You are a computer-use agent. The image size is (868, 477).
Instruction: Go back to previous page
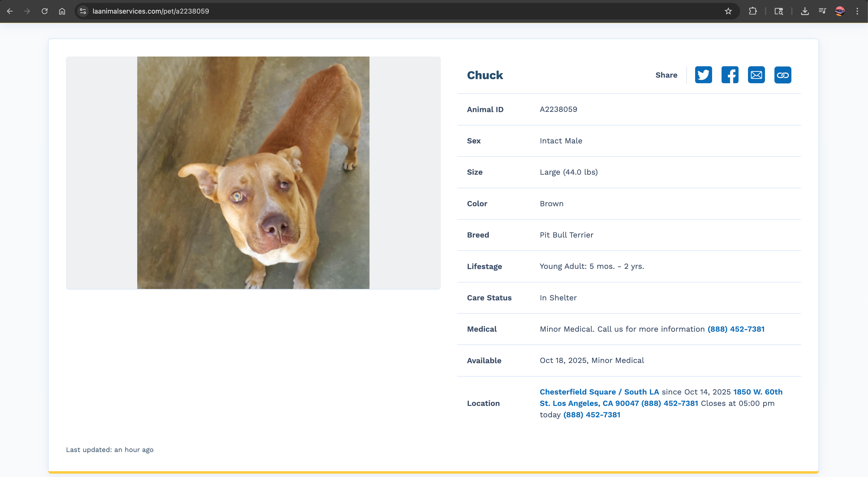click(10, 11)
